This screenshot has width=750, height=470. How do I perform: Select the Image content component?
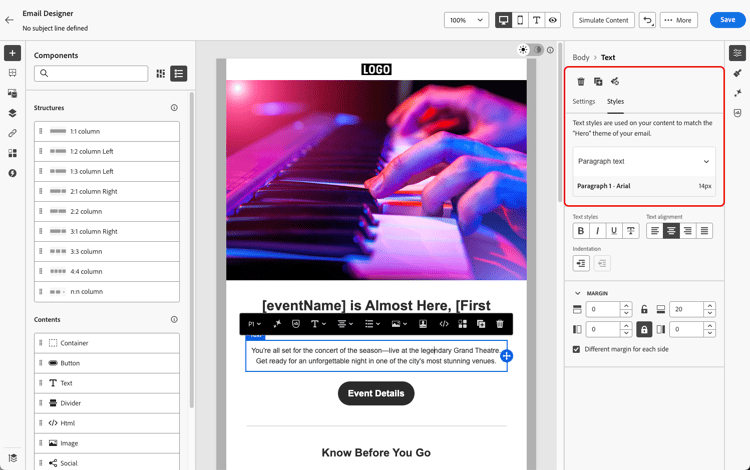[x=107, y=443]
